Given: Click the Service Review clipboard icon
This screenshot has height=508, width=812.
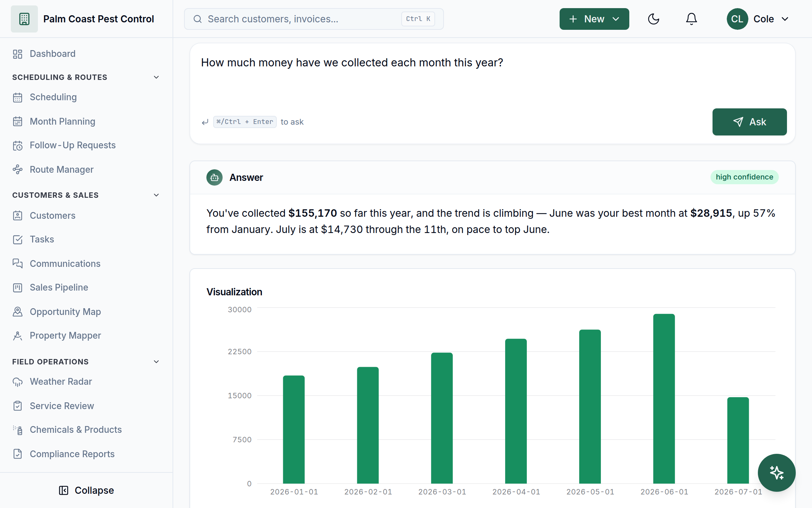Looking at the screenshot, I should [x=18, y=406].
